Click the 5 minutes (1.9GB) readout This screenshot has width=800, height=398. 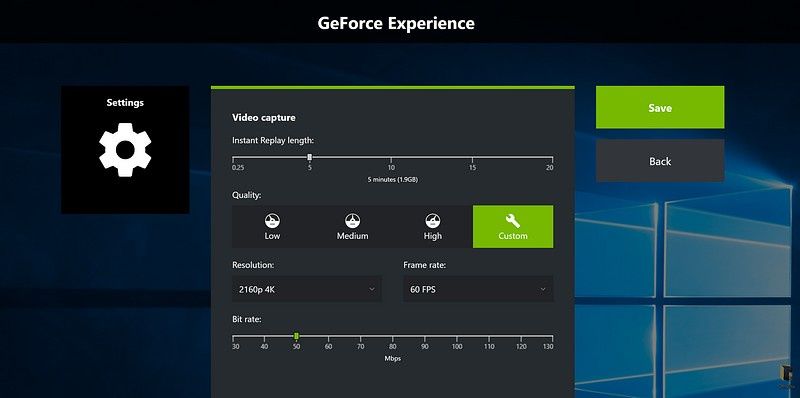pos(393,180)
